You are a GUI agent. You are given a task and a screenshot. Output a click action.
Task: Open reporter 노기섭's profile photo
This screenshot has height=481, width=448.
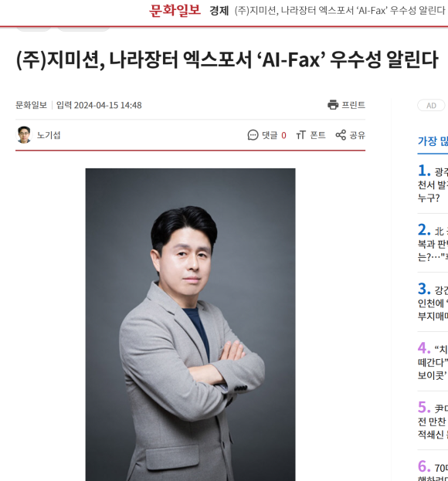pos(24,135)
